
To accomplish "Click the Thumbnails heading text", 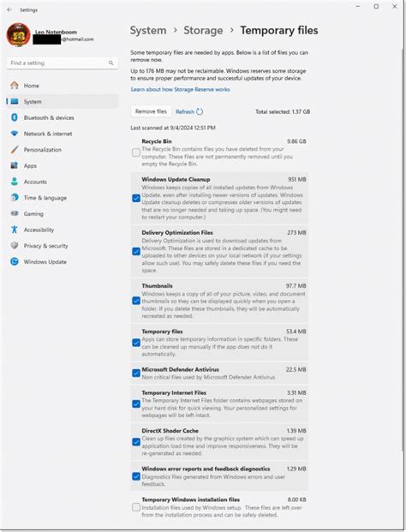I will coord(157,285).
